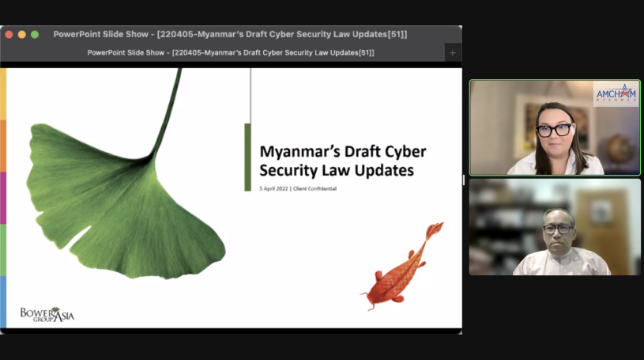Click the slide title about Cyber Security Law
Viewport: 644px width, 360px height.
point(342,160)
